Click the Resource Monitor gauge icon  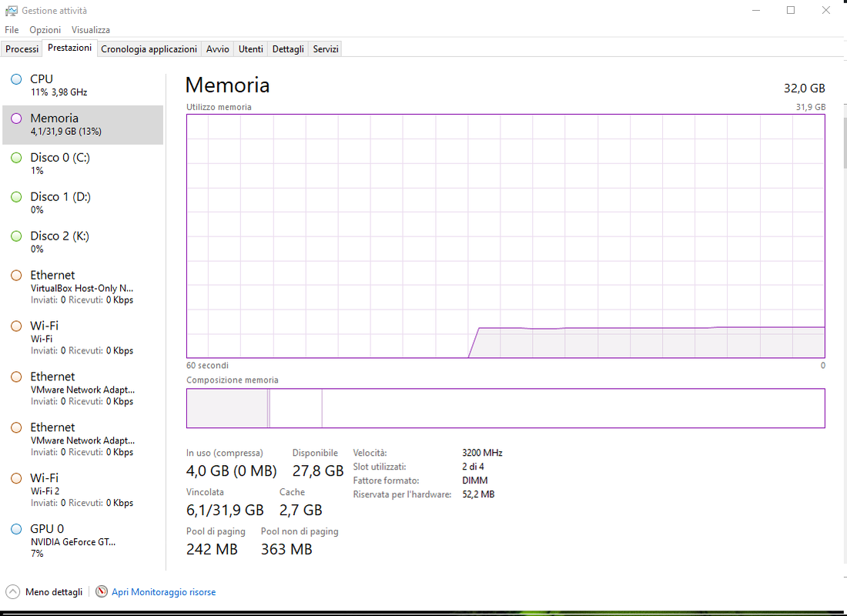click(101, 591)
